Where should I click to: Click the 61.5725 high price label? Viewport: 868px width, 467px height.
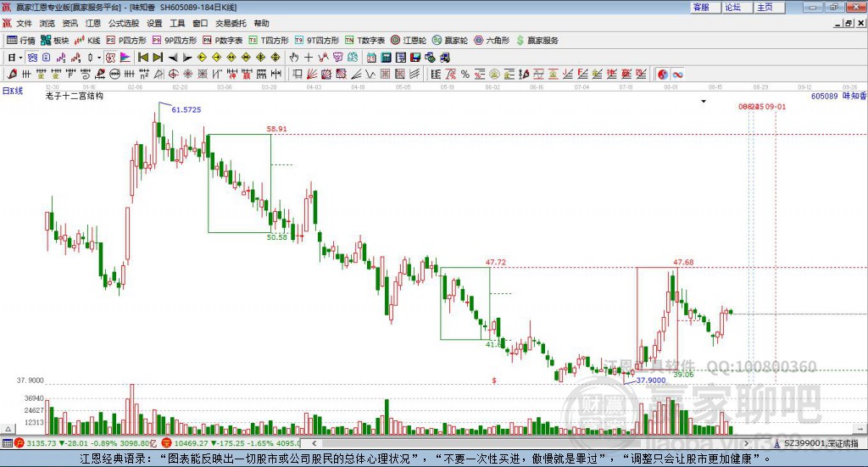[186, 109]
